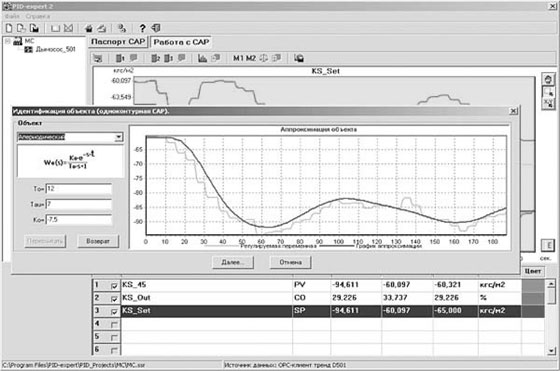Click the blank rectangle toolbar icon
The width and height of the screenshot is (560, 371).
point(55,28)
